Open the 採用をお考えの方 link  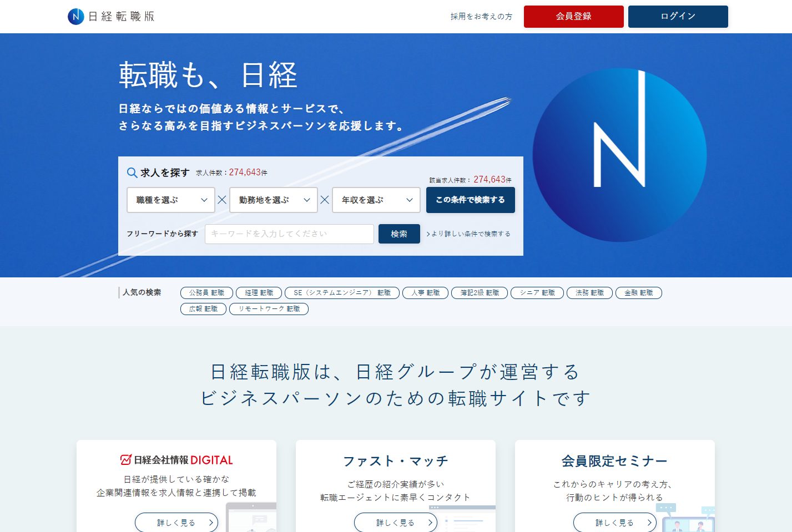click(x=481, y=17)
